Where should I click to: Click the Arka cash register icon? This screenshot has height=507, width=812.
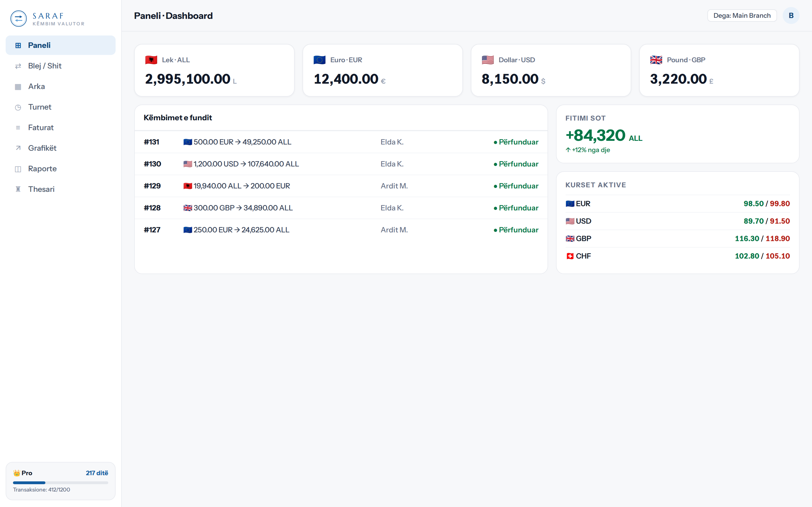[18, 86]
